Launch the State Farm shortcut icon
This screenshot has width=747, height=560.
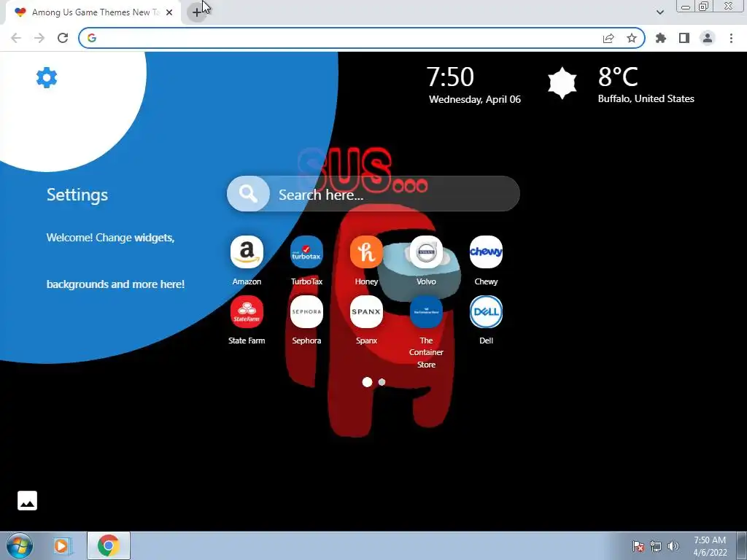[247, 312]
